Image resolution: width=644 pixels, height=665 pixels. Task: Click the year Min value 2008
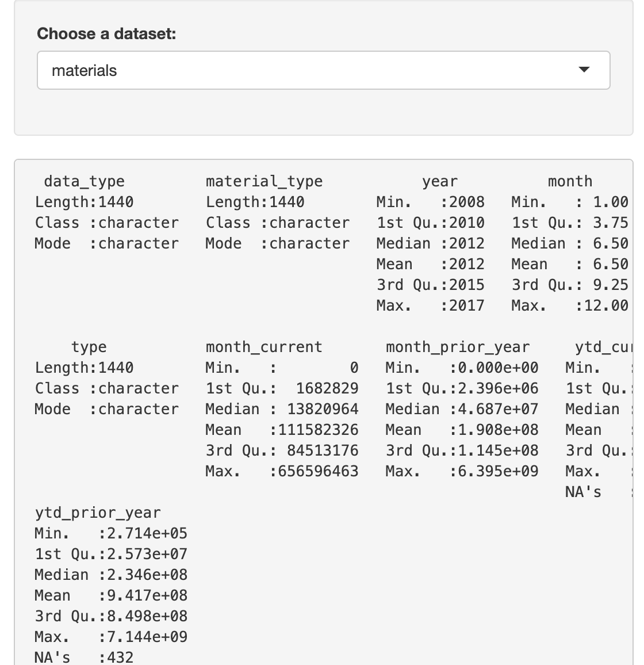467,202
